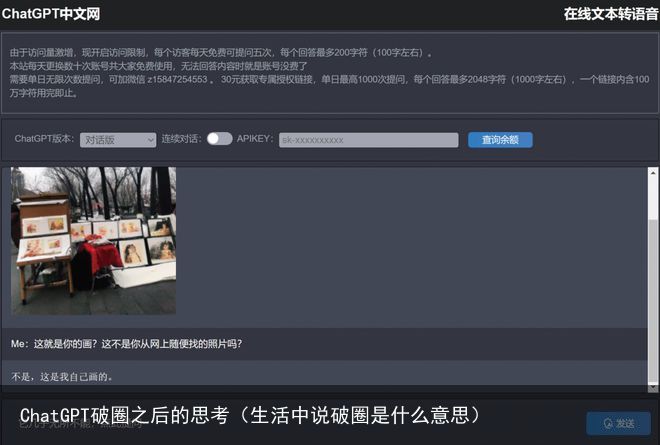Screen dimensions: 660x445
Task: Click the 查询余额 button
Action: (500, 140)
